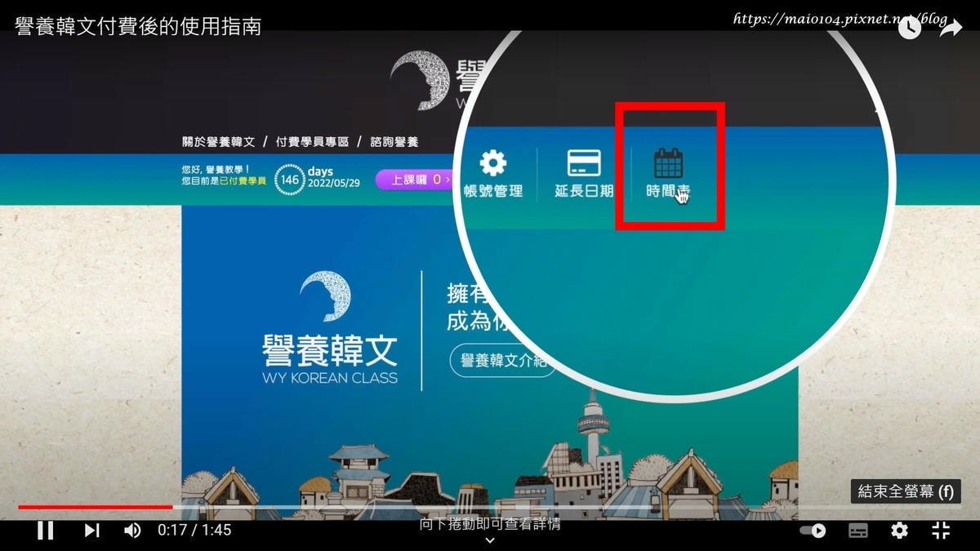Click the 譽養韓文介紹 button

click(x=501, y=361)
